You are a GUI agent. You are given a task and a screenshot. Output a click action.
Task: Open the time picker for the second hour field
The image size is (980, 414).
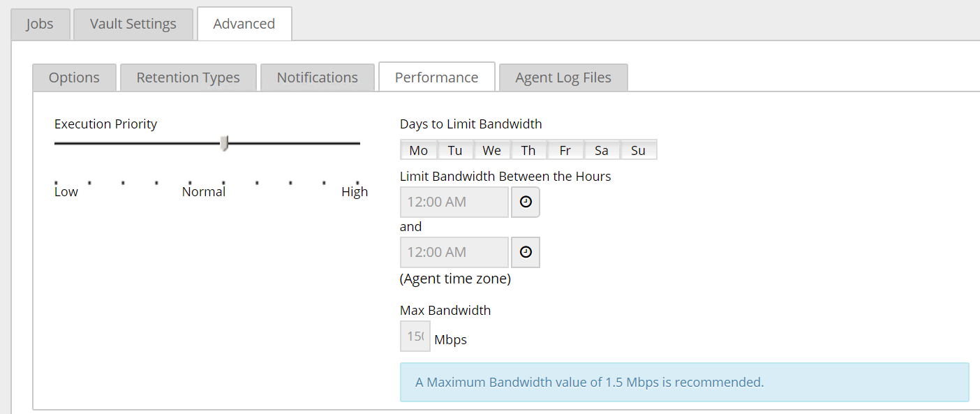pyautogui.click(x=525, y=252)
